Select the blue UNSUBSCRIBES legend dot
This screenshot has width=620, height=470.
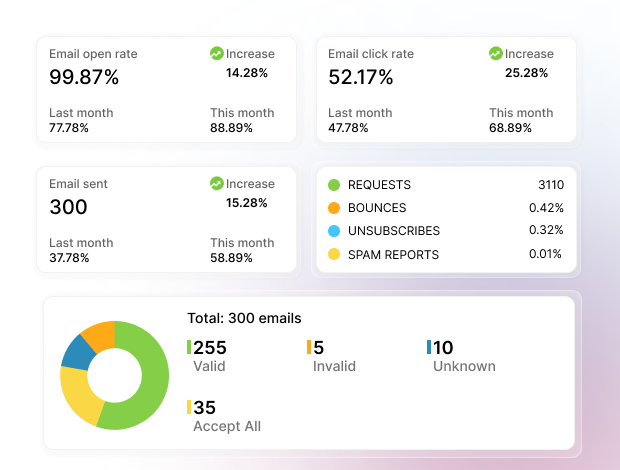(334, 231)
